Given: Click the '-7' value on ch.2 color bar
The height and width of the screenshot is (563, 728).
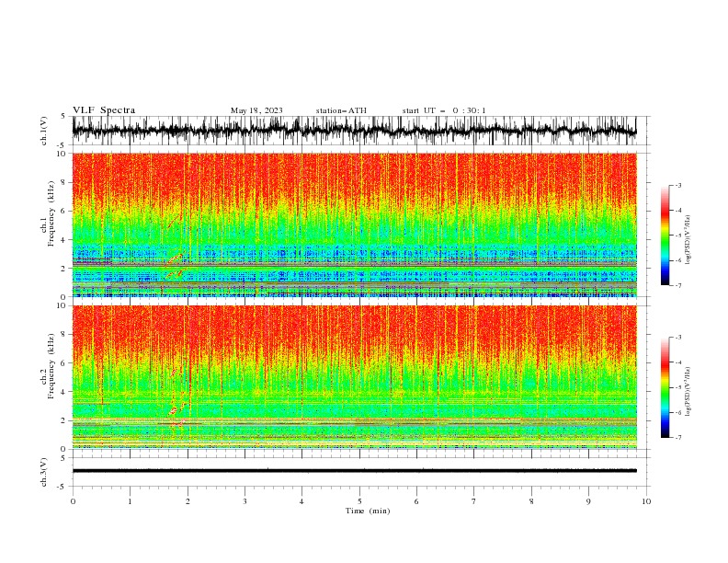Looking at the screenshot, I should (x=677, y=438).
